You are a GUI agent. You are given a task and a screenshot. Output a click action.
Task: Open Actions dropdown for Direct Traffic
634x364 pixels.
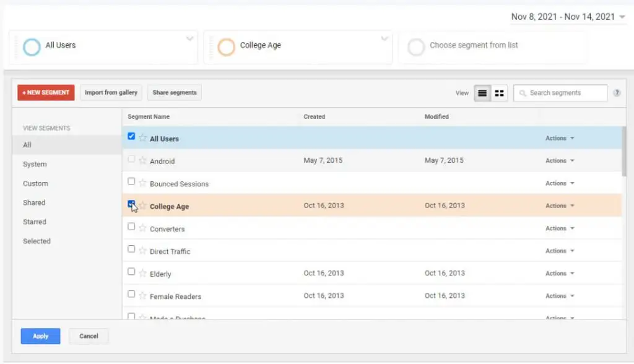(x=560, y=251)
